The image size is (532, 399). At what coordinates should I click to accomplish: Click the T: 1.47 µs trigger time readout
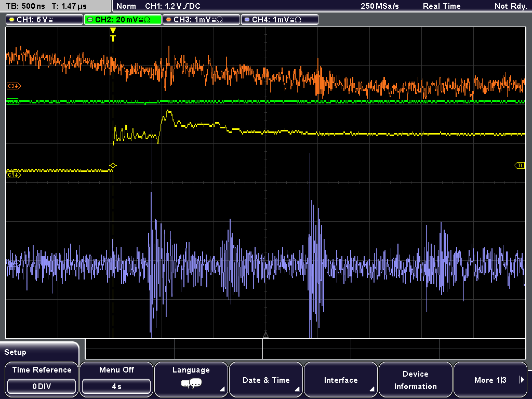click(69, 6)
